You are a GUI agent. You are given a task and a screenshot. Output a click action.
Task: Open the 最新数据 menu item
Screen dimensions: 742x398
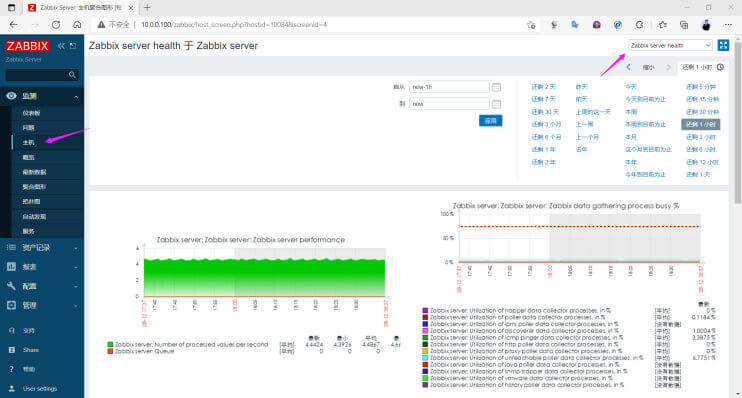[x=34, y=172]
